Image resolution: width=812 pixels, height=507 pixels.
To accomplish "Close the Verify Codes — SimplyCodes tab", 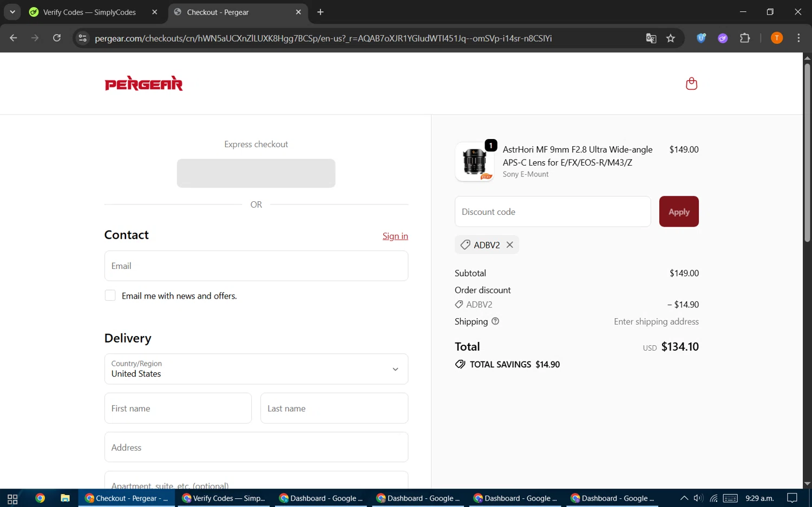I will [155, 12].
